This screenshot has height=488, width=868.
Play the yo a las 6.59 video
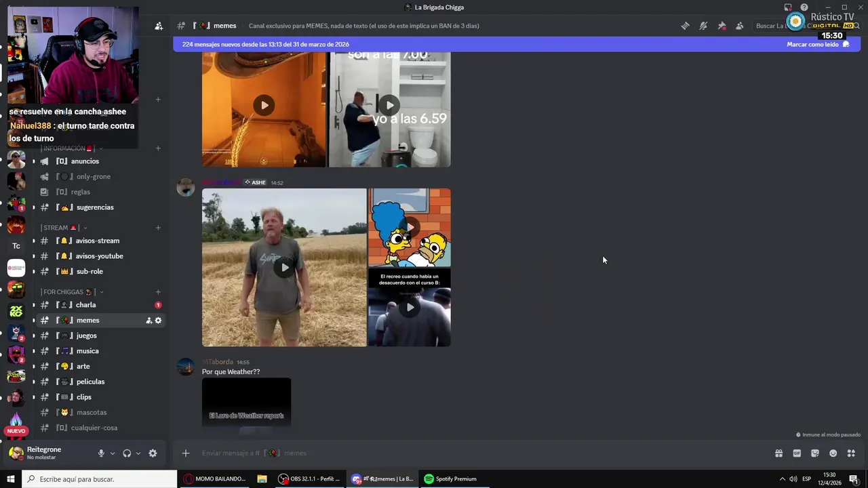click(389, 105)
